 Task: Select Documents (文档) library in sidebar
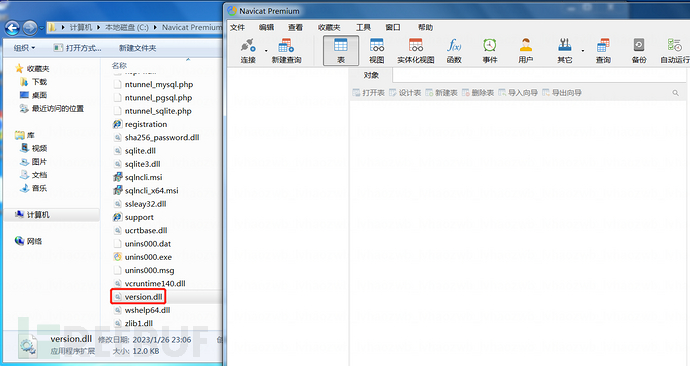[34, 175]
